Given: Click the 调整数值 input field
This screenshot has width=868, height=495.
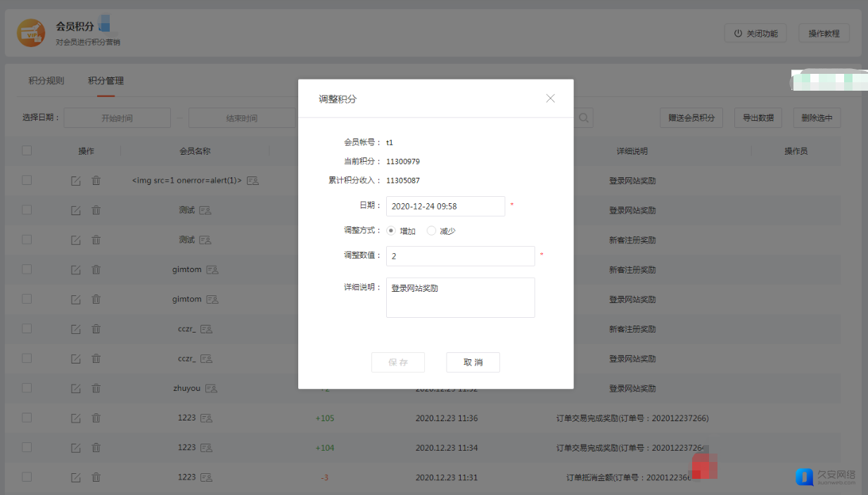Looking at the screenshot, I should (460, 256).
